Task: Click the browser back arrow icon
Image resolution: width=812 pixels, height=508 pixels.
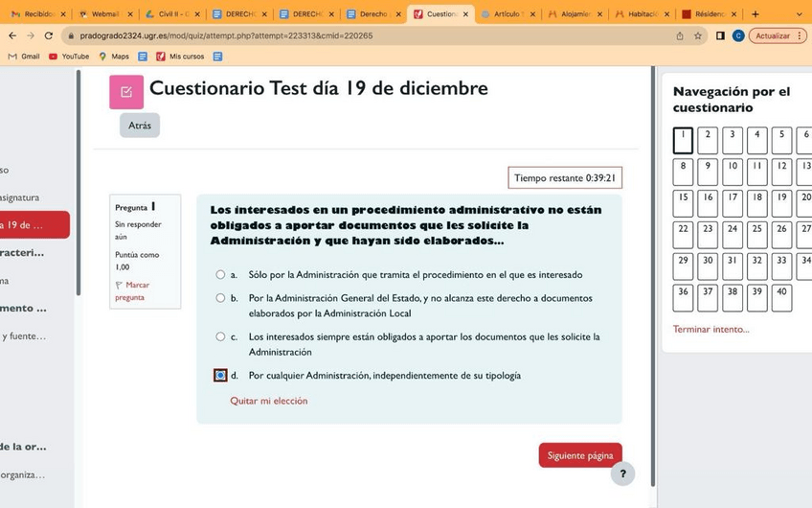Action: (11, 35)
